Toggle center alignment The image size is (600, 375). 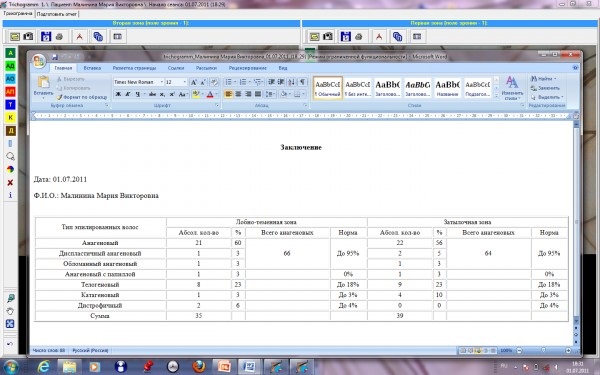click(x=238, y=94)
